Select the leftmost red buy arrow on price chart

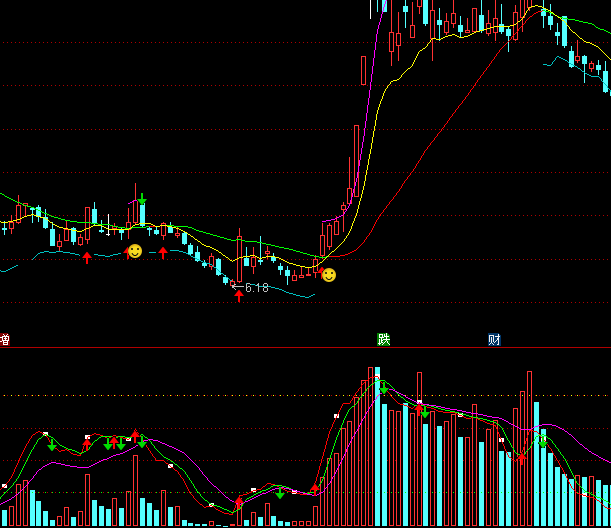coord(87,257)
